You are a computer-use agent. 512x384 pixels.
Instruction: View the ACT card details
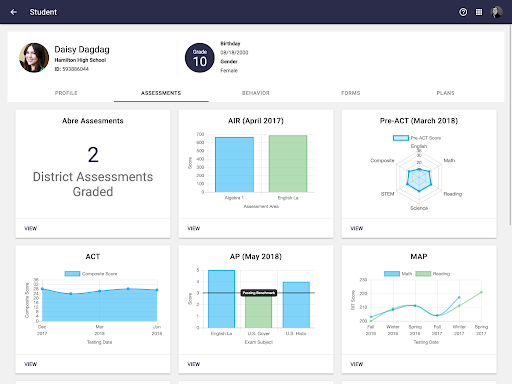(x=30, y=364)
